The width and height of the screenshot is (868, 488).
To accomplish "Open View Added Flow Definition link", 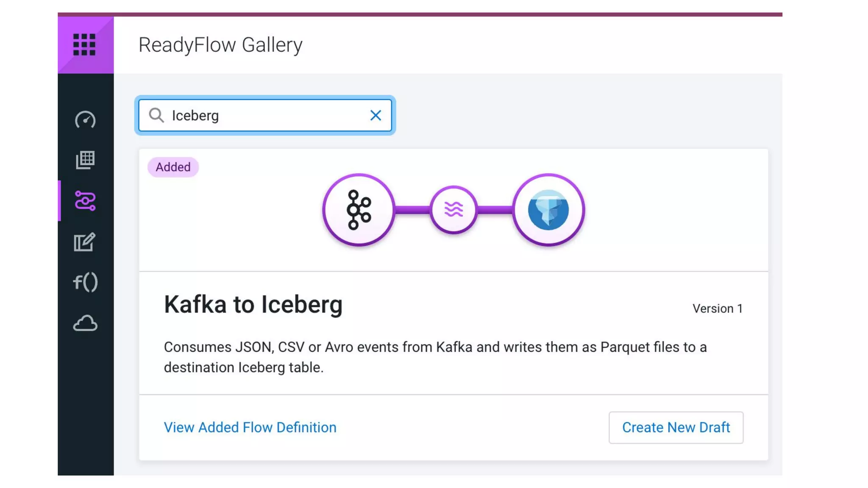I will pos(250,427).
